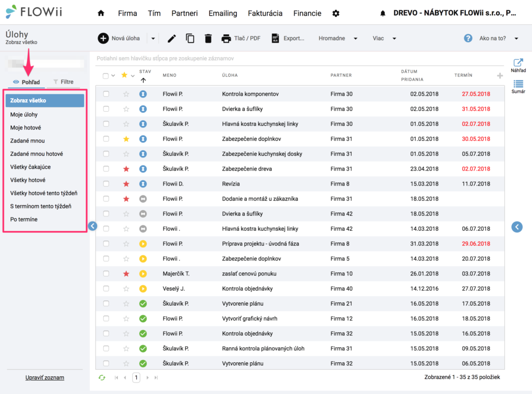
Task: Select the Zobraz všetko view
Action: tap(45, 100)
